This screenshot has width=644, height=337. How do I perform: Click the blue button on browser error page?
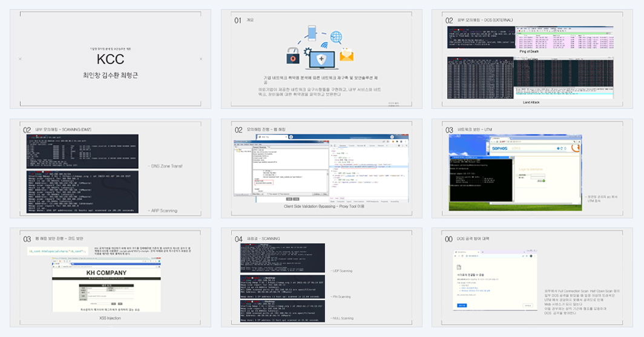tap(462, 306)
